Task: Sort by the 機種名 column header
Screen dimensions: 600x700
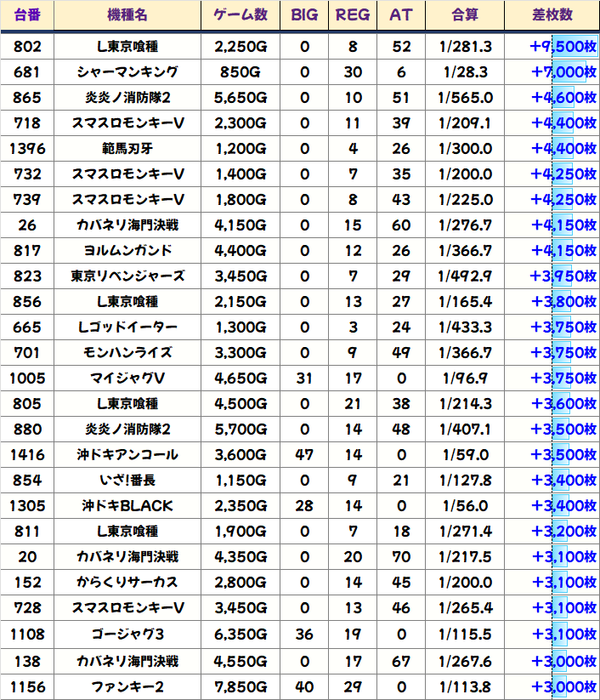Action: click(127, 15)
